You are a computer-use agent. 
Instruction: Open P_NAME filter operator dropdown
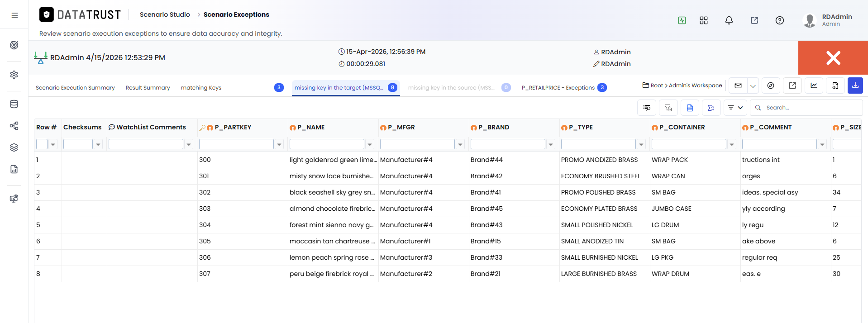tap(370, 145)
